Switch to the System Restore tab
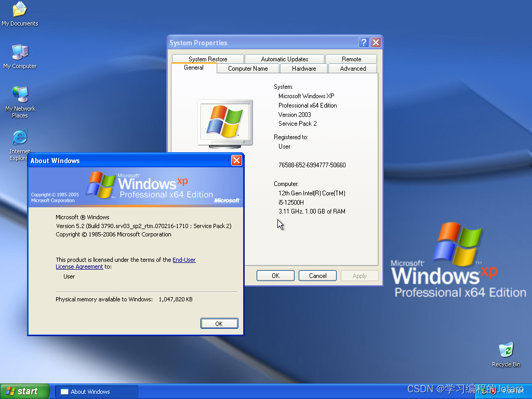 tap(208, 59)
